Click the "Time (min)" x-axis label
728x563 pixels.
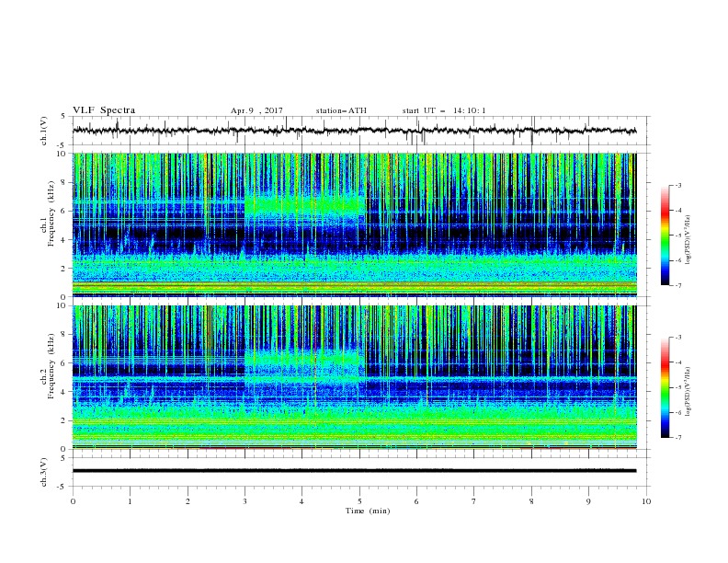(368, 511)
